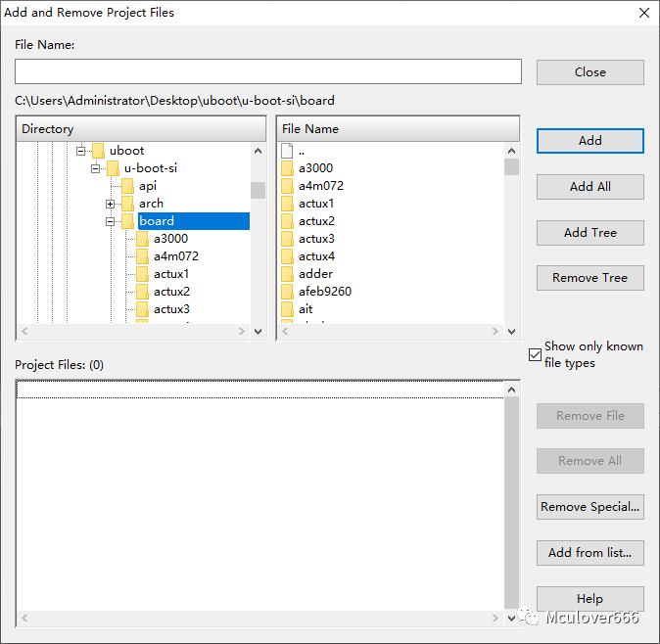This screenshot has height=644, width=660.
Task: Select 'adder' text in File Name list
Action: point(315,274)
